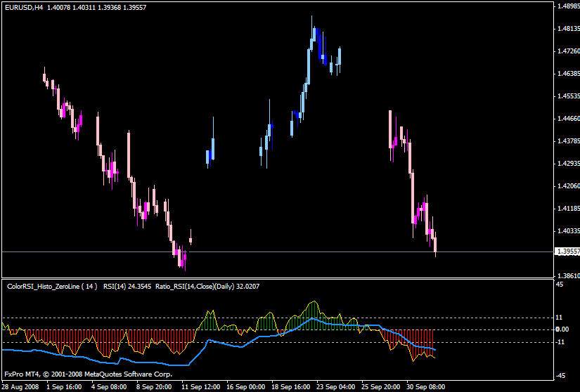Viewport: 580px width, 392px height.
Task: Select the horizontal current bid price line
Action: (x=281, y=251)
